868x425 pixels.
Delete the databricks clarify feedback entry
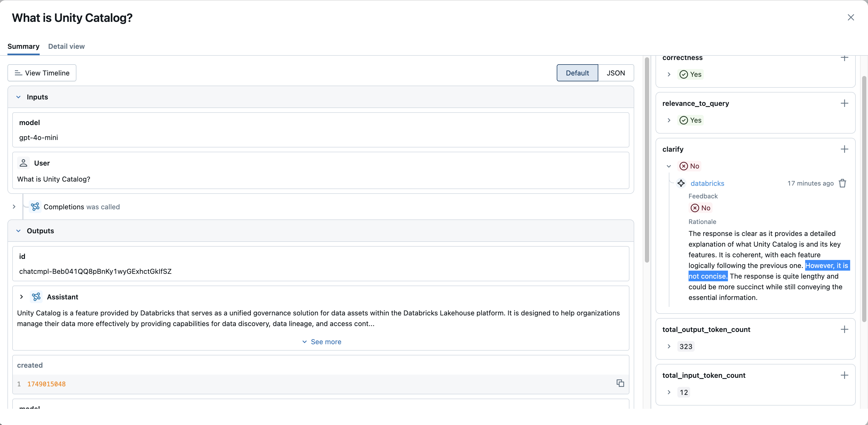pos(843,183)
